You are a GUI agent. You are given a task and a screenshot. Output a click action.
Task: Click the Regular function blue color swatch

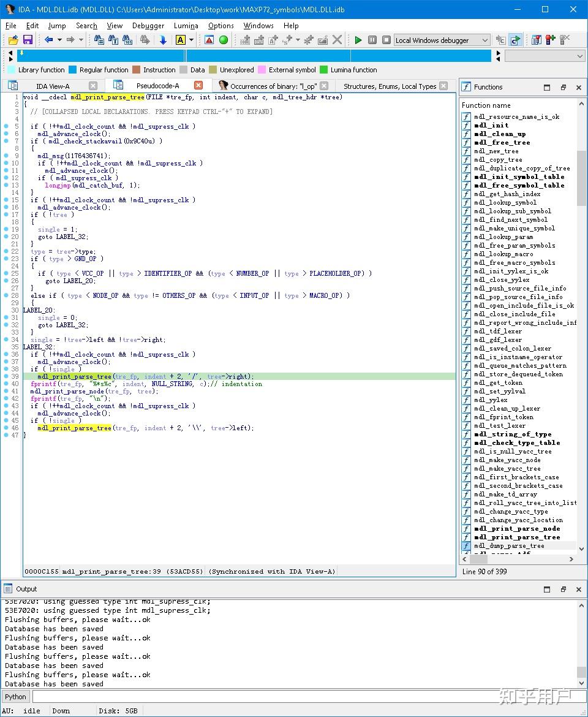point(73,70)
